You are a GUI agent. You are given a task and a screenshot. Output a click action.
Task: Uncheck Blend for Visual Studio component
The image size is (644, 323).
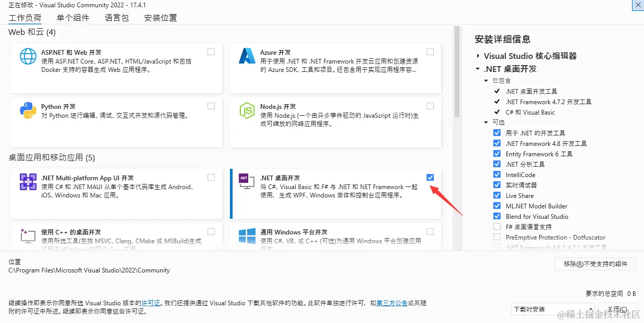point(497,216)
